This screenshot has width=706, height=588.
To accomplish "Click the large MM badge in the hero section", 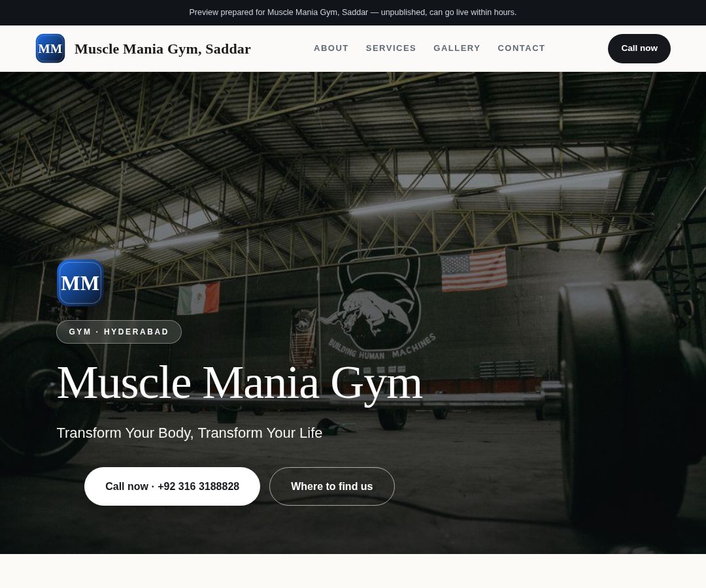I will 80,283.
